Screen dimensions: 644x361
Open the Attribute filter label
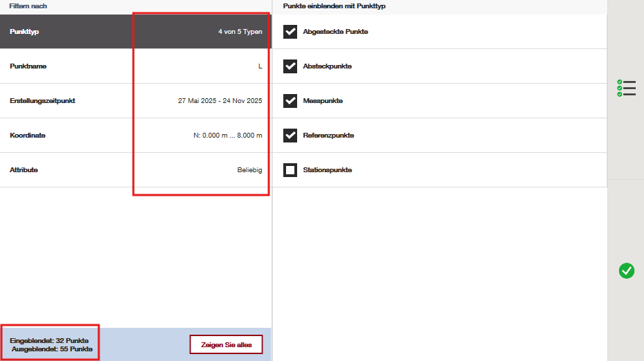click(23, 170)
